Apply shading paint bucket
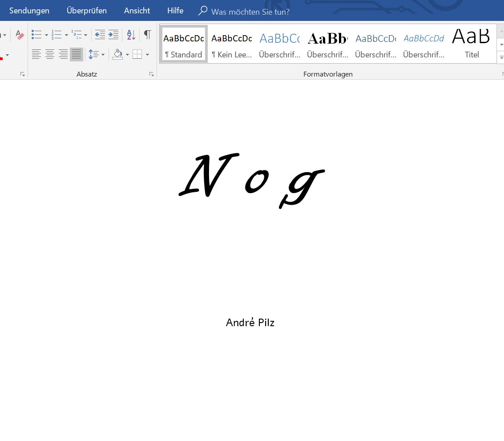The width and height of the screenshot is (504, 441). (117, 54)
